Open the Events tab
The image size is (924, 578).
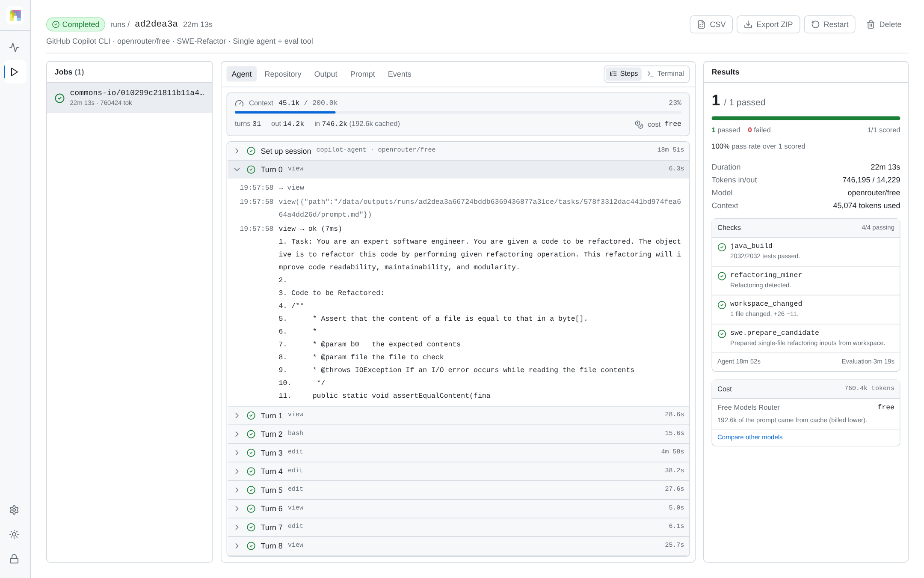(x=400, y=74)
